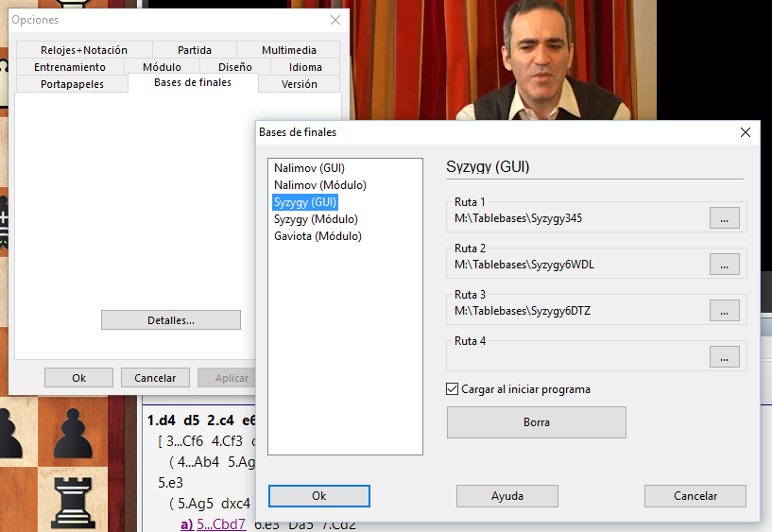Toggle Cargar al iniciar programa checkbox

[x=452, y=389]
